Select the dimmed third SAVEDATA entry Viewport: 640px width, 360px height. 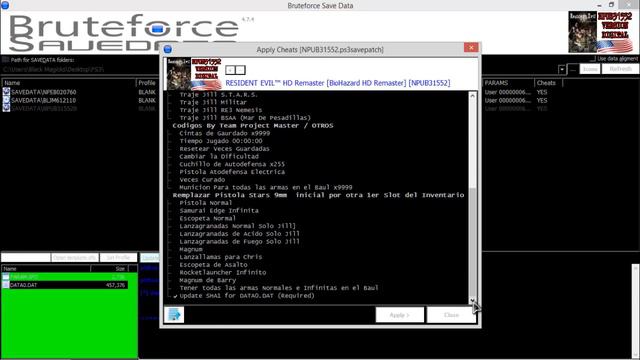44,109
